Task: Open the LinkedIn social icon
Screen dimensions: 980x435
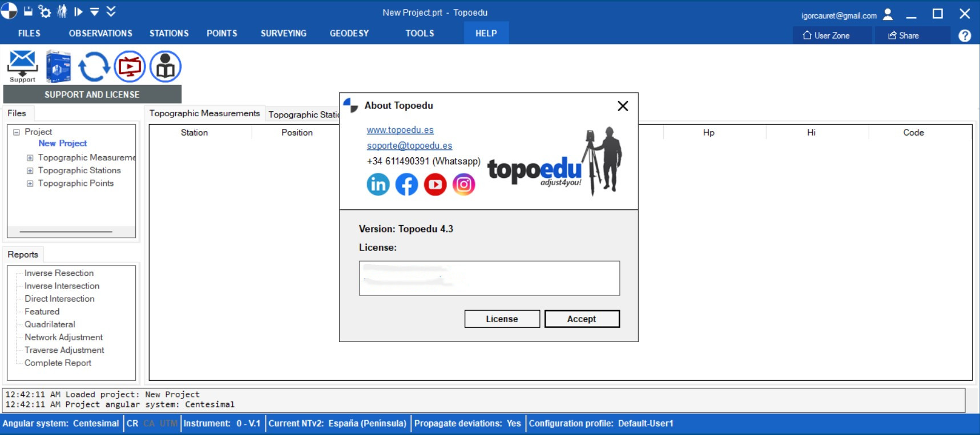Action: [378, 184]
